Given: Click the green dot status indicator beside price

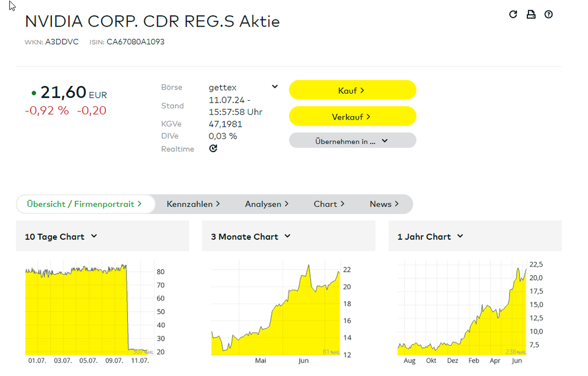Looking at the screenshot, I should pyautogui.click(x=34, y=93).
